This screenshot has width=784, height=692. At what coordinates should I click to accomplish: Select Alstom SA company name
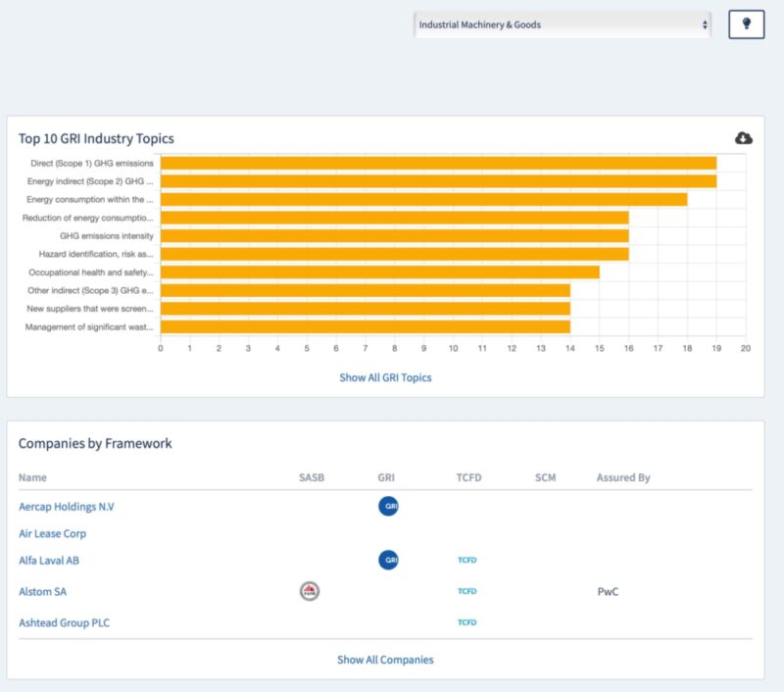(42, 592)
